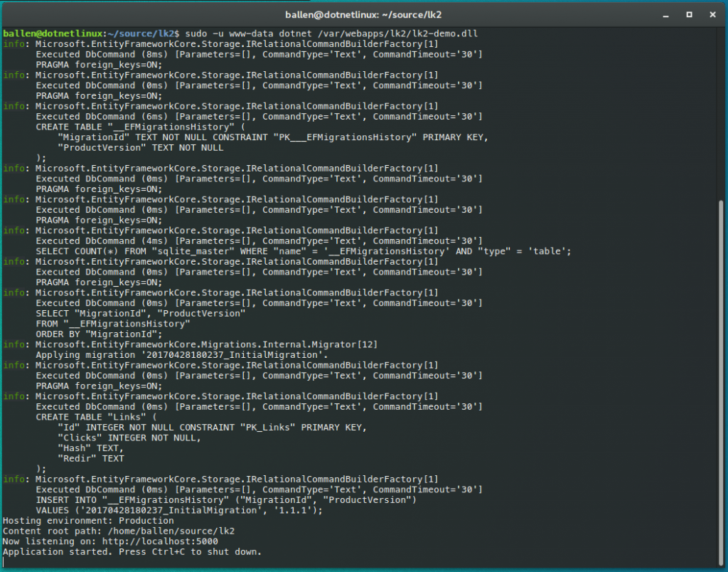Screen dimensions: 728x572
Task: Click the 'Application started' message
Action: pyautogui.click(x=132, y=551)
